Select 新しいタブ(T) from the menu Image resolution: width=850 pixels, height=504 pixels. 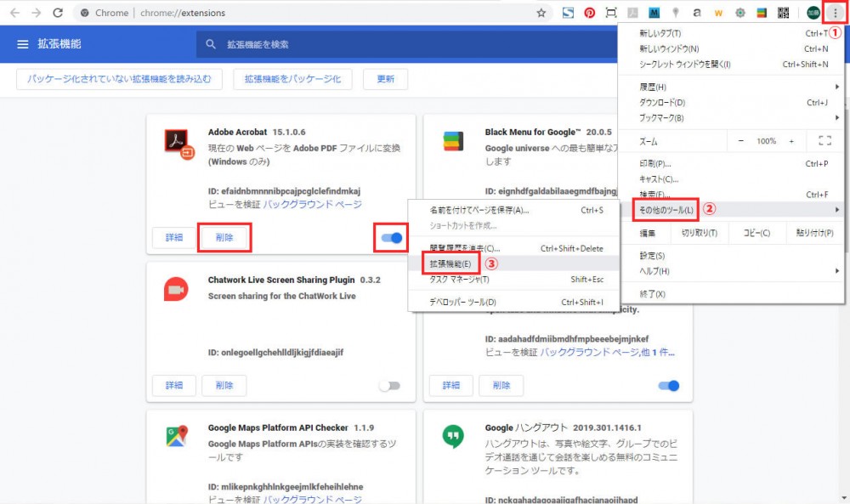coord(731,33)
